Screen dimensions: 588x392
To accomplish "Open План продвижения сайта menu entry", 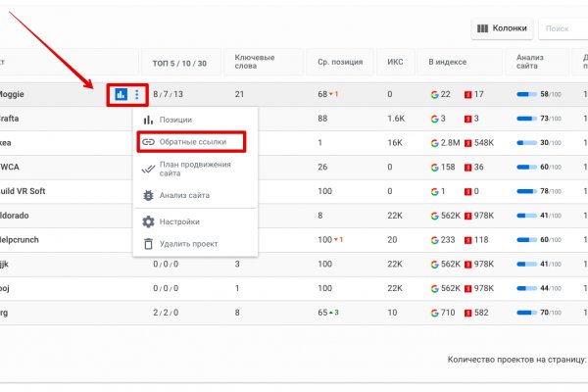I will tap(195, 169).
